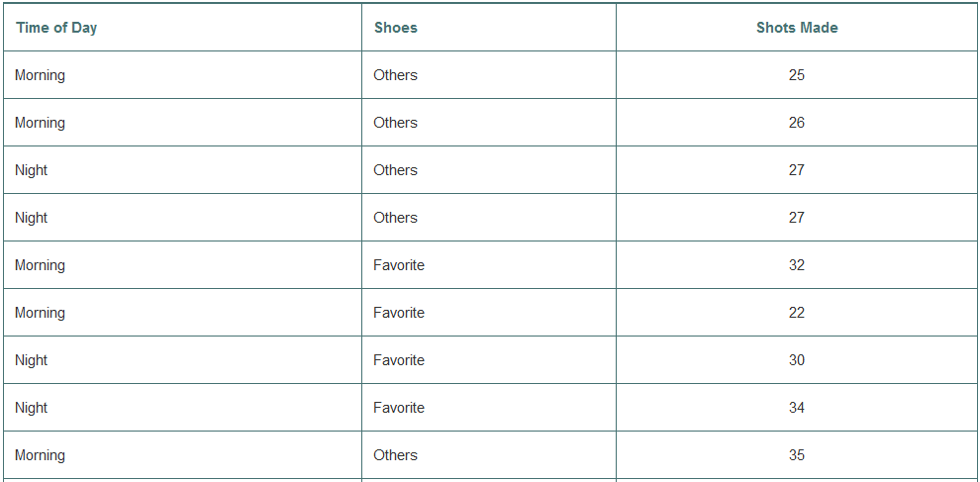980x482 pixels.
Task: Select the cell showing 35 shots
Action: [x=797, y=455]
